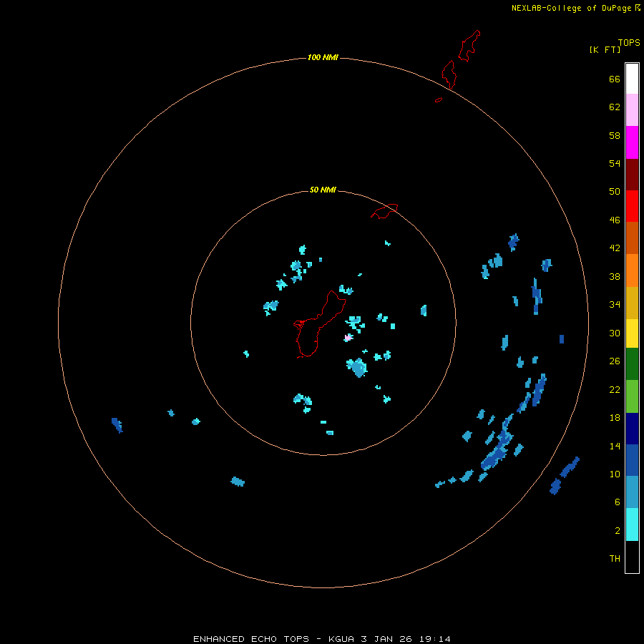Click the '30' legend value
This screenshot has height=644, width=644.
[x=615, y=333]
